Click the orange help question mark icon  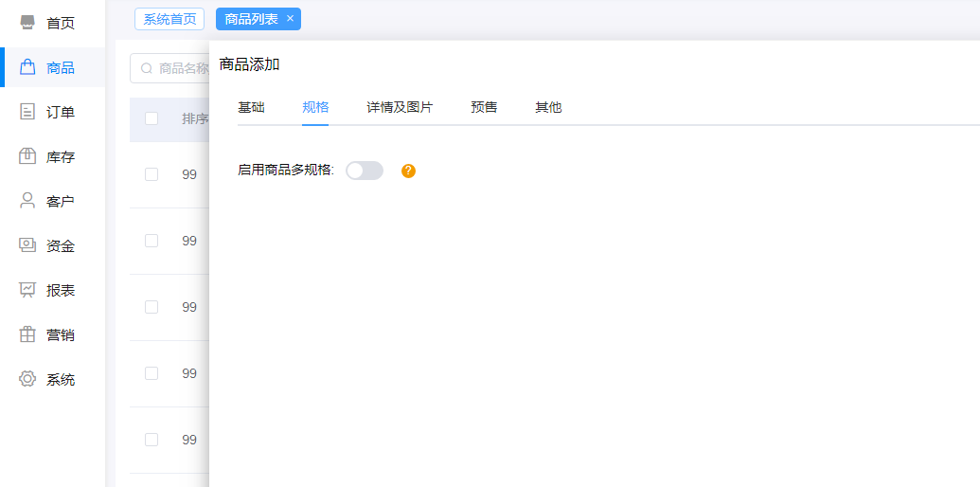point(408,171)
